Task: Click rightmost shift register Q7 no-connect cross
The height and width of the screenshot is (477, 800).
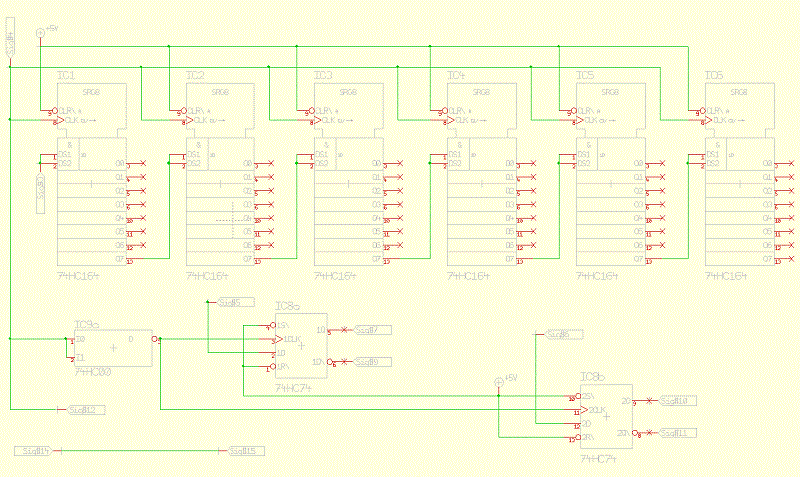Action: (791, 259)
